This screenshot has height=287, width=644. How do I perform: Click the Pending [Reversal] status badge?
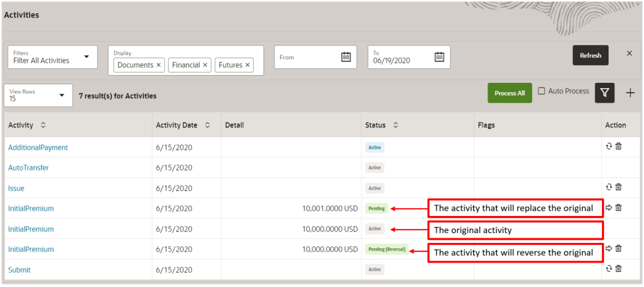386,249
